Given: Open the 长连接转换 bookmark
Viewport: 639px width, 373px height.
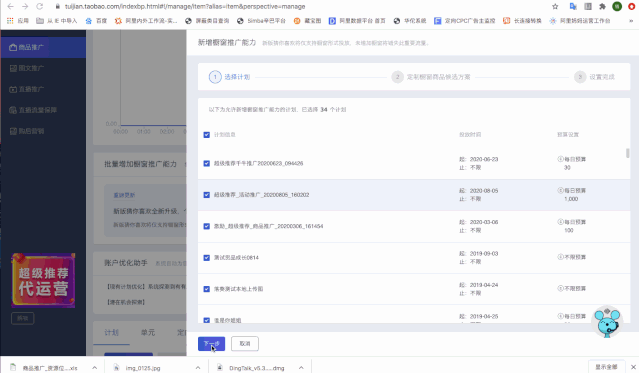Looking at the screenshot, I should coord(522,21).
